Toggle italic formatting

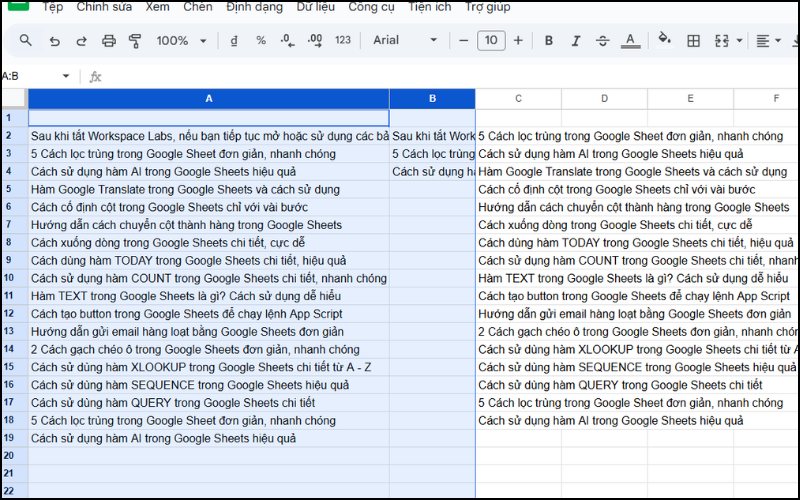pos(576,41)
